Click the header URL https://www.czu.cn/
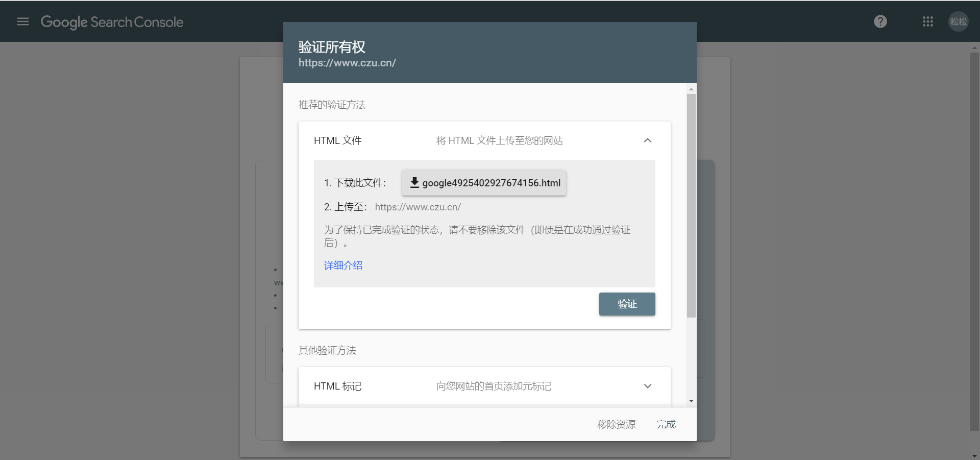The width and height of the screenshot is (980, 460). tap(347, 63)
